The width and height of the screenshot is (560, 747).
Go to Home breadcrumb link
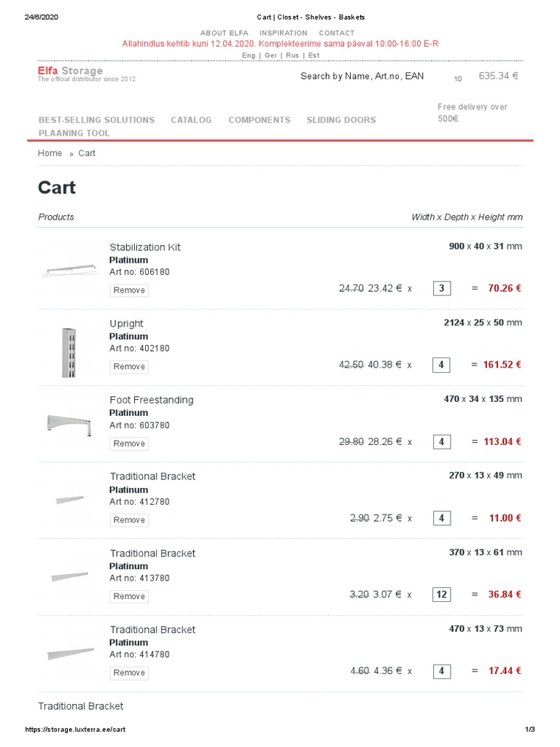point(50,153)
